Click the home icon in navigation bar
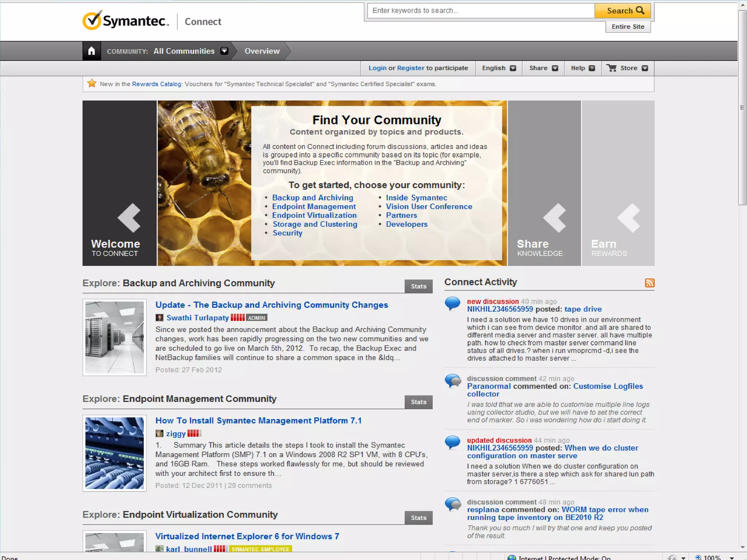This screenshot has height=560, width=747. [92, 51]
